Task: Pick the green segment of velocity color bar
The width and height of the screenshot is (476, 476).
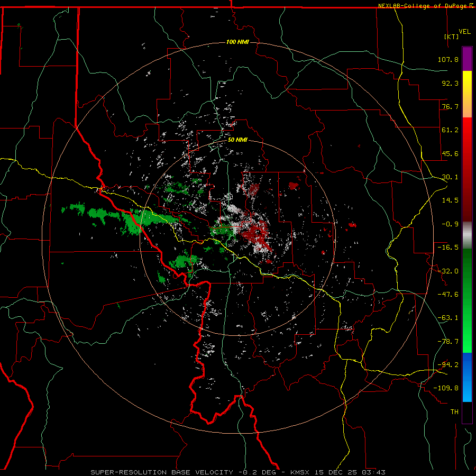Action: pos(467,300)
